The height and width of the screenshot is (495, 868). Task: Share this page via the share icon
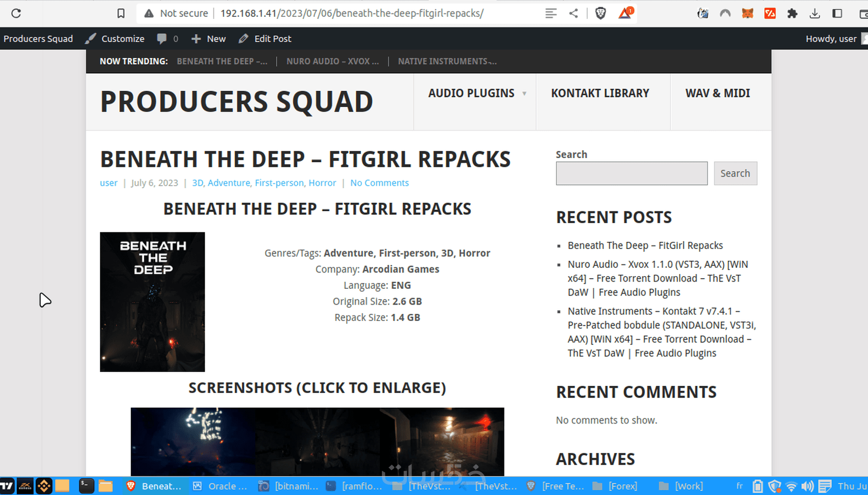(573, 13)
